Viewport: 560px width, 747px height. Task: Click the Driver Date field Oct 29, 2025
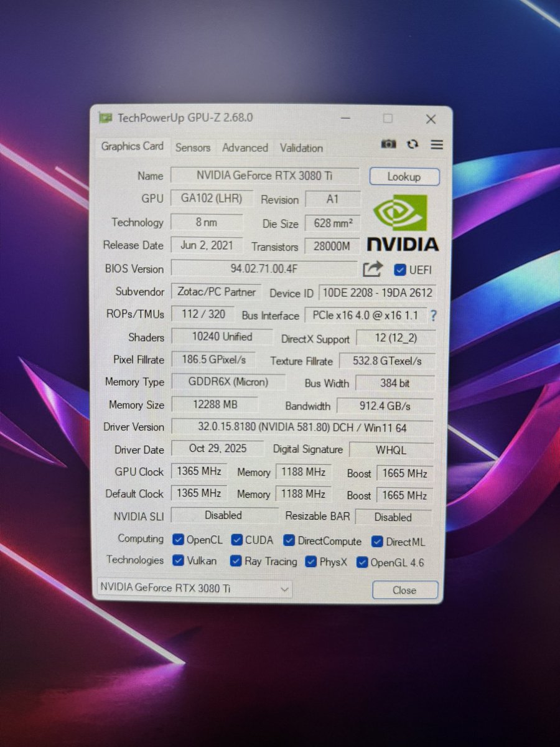(x=218, y=449)
